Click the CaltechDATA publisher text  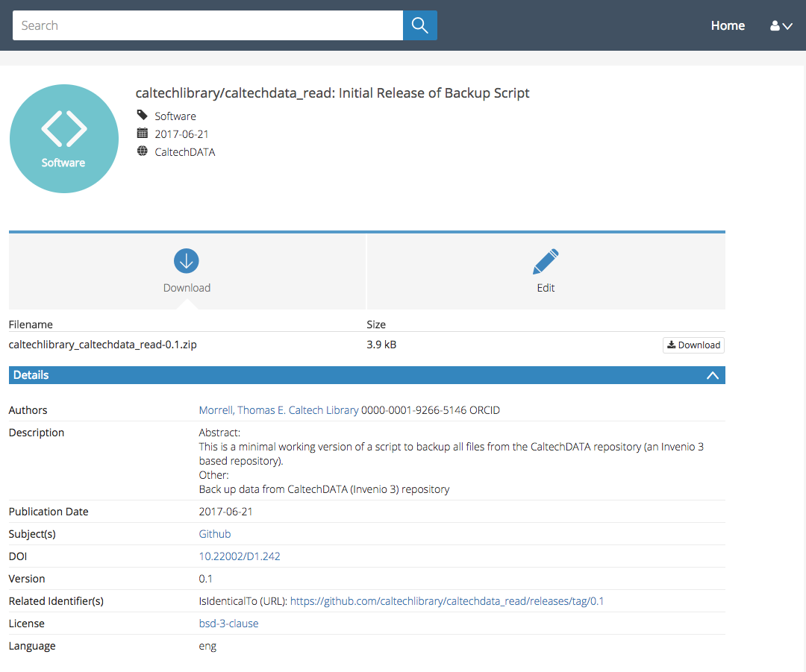point(185,152)
